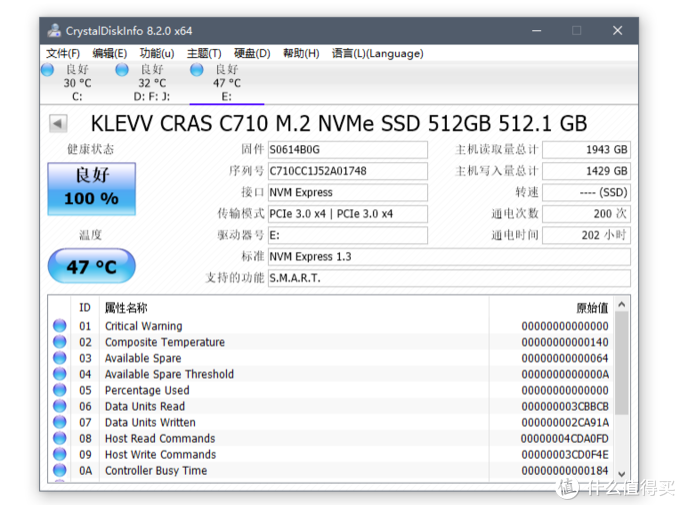
Task: Click the 47 °C temperature button
Action: [x=92, y=266]
